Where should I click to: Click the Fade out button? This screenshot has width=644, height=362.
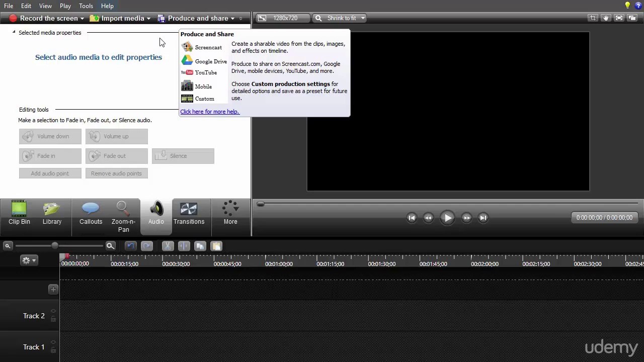tap(117, 156)
